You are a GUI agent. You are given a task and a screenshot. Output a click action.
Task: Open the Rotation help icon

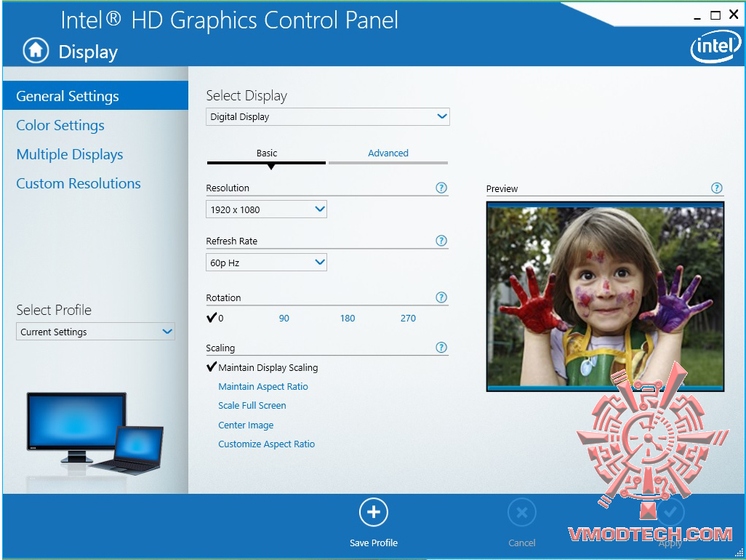[x=441, y=297]
